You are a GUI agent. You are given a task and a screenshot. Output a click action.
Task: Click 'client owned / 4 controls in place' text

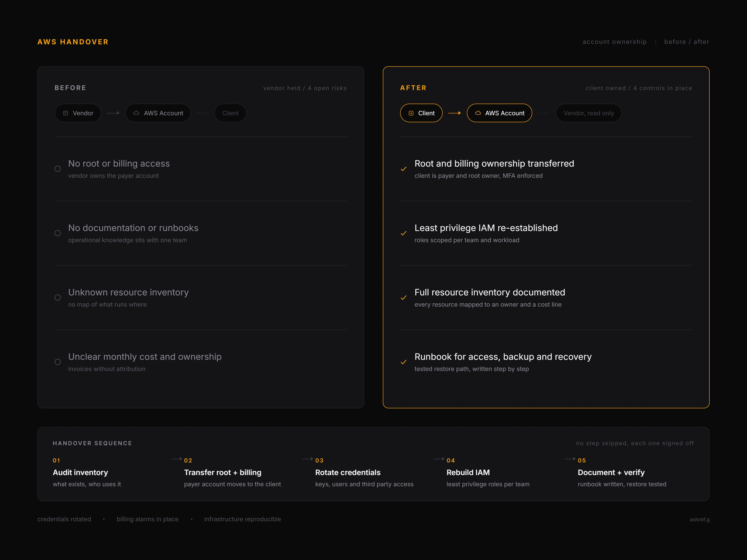coord(639,88)
